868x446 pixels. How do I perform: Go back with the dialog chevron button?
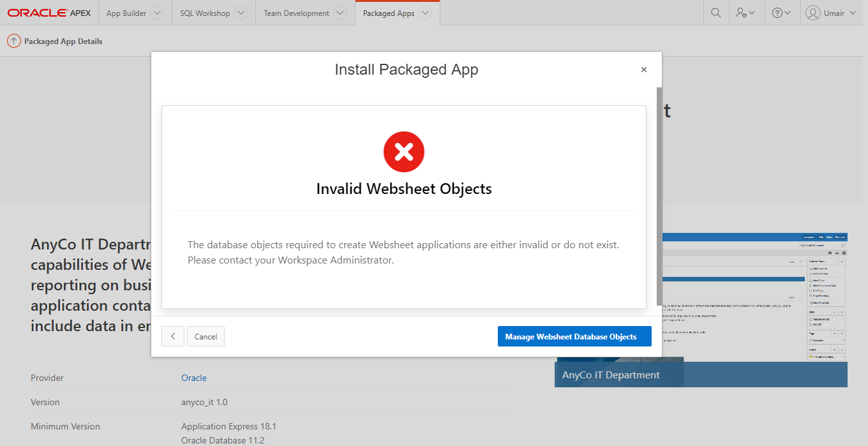(x=173, y=336)
